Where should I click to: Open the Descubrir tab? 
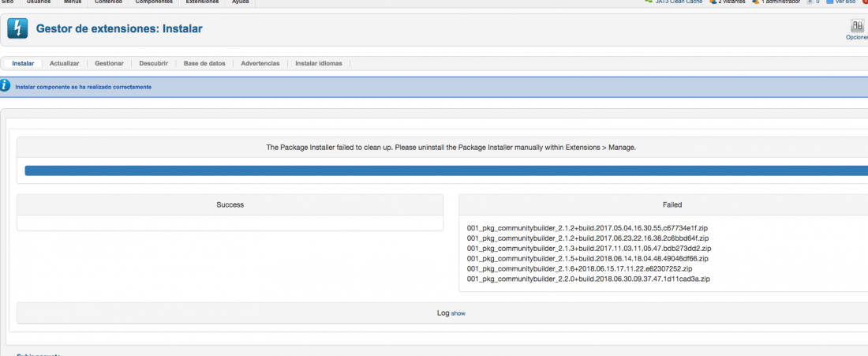click(x=153, y=64)
